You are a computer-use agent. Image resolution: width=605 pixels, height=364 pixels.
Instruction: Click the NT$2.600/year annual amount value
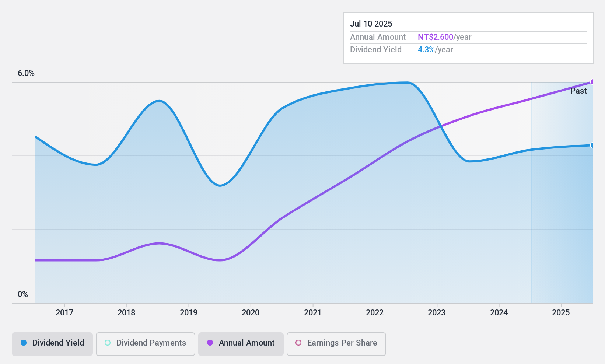(x=444, y=37)
